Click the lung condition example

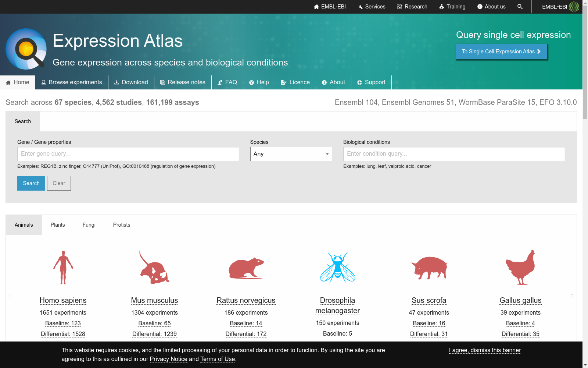coord(371,166)
